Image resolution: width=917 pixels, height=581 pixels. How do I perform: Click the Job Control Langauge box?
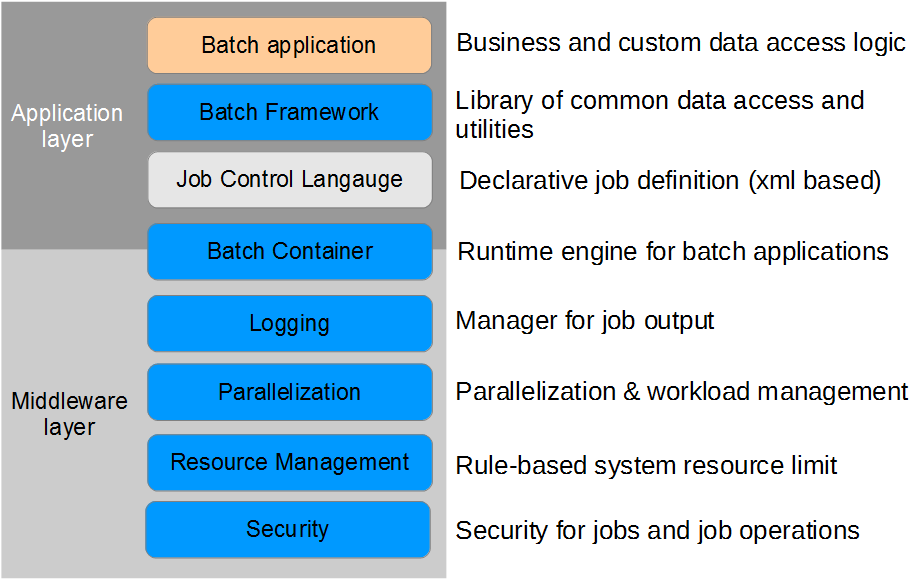pos(289,180)
